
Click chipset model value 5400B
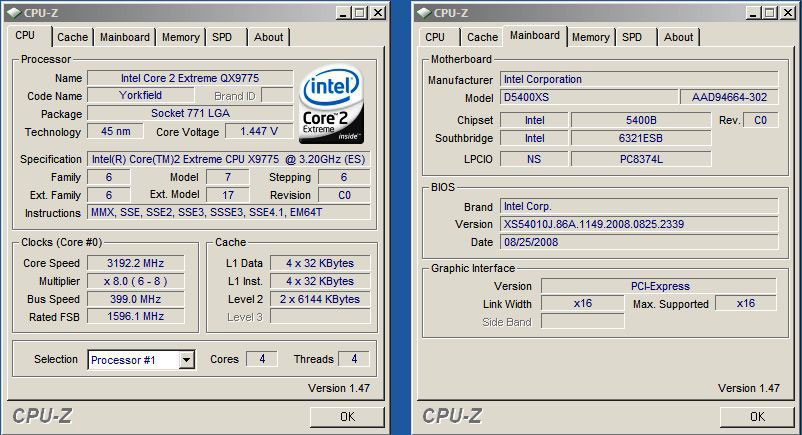coord(641,120)
